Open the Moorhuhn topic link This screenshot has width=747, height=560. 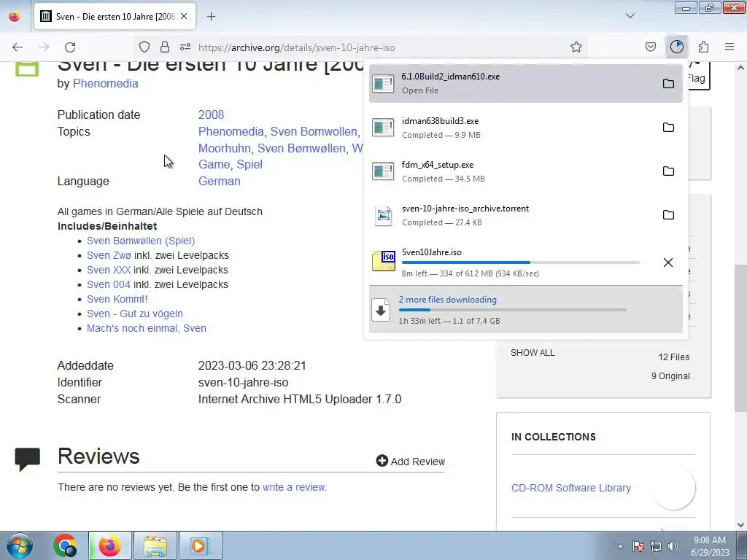tap(225, 148)
